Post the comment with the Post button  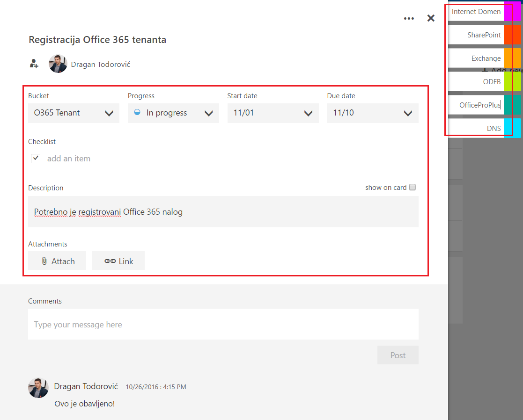click(x=398, y=355)
